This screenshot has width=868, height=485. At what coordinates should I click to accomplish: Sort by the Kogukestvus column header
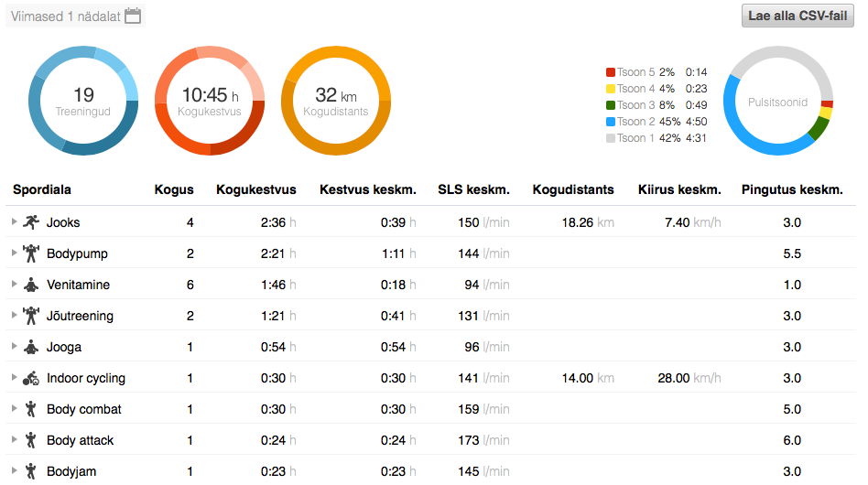coord(255,189)
